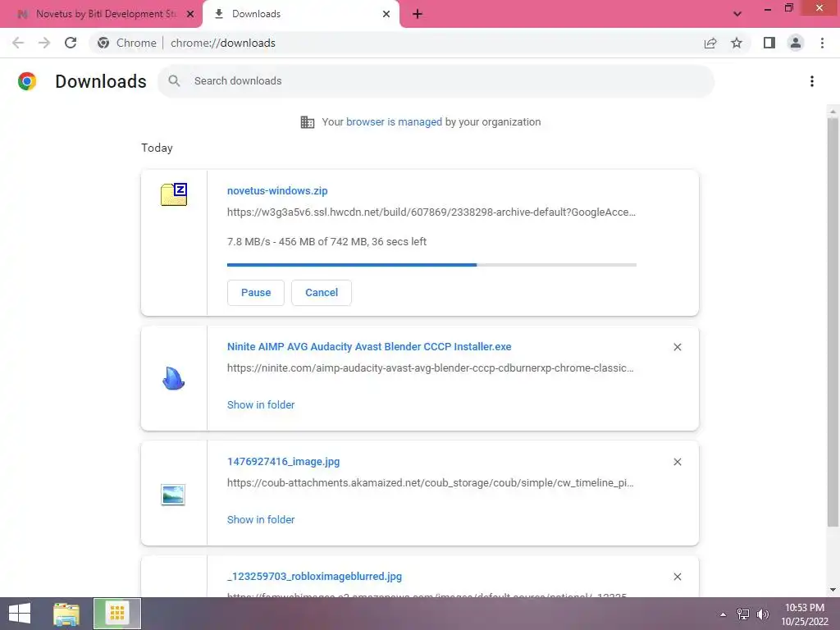This screenshot has width=840, height=630.
Task: Click the ninite.com source URL text
Action: pos(430,368)
